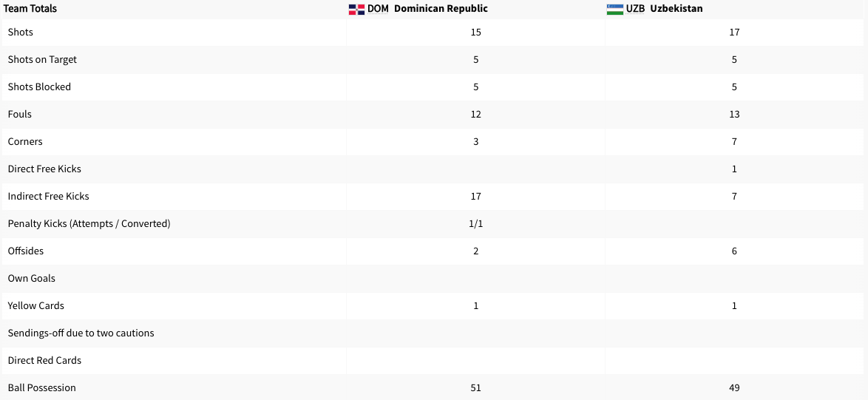This screenshot has height=400, width=868.
Task: Click the Dominican Republic flag icon
Action: (356, 9)
